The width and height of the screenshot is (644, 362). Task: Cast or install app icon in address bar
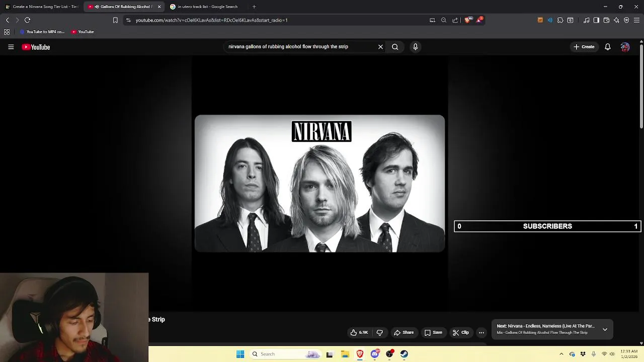pos(432,20)
